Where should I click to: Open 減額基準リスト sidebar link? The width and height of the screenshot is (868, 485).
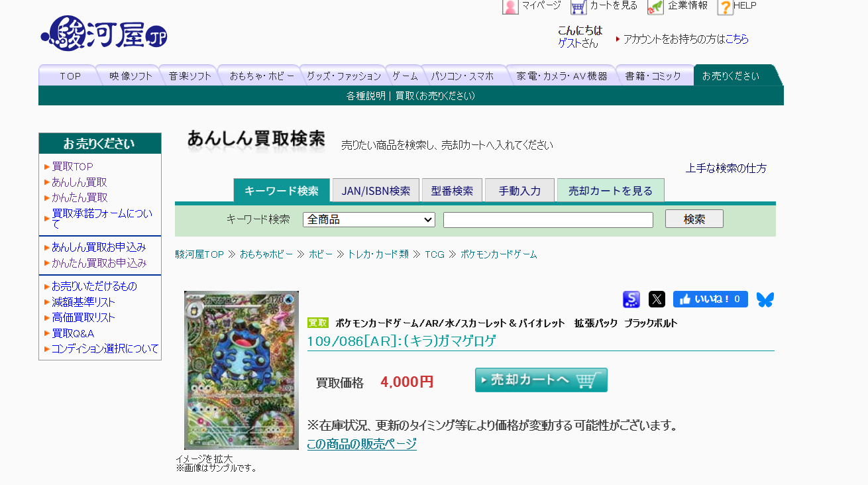point(83,302)
